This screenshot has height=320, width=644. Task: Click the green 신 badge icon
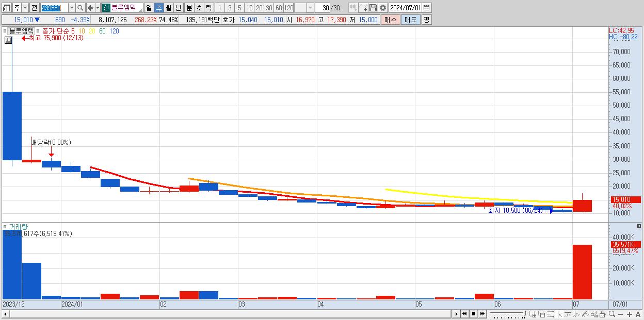click(x=106, y=8)
